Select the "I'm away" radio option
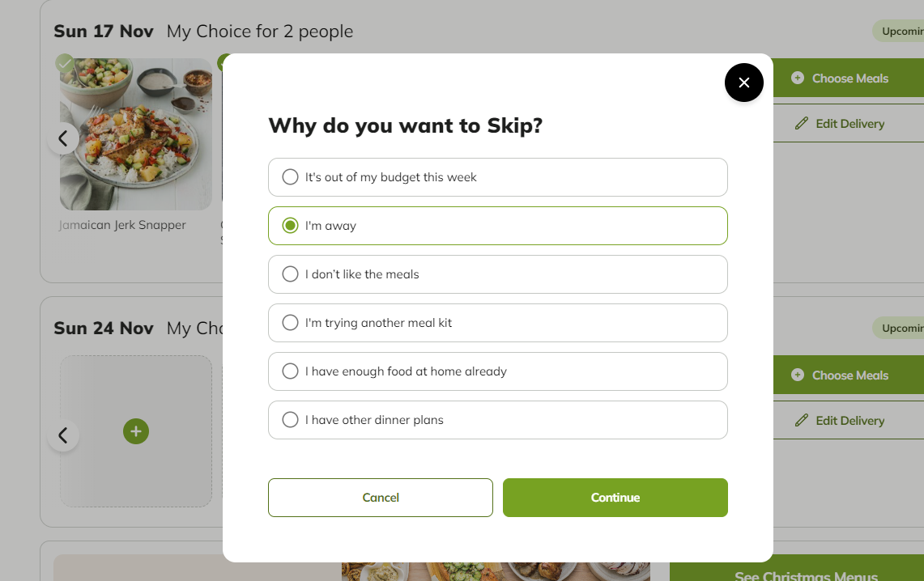Viewport: 924px width, 581px height. click(497, 226)
